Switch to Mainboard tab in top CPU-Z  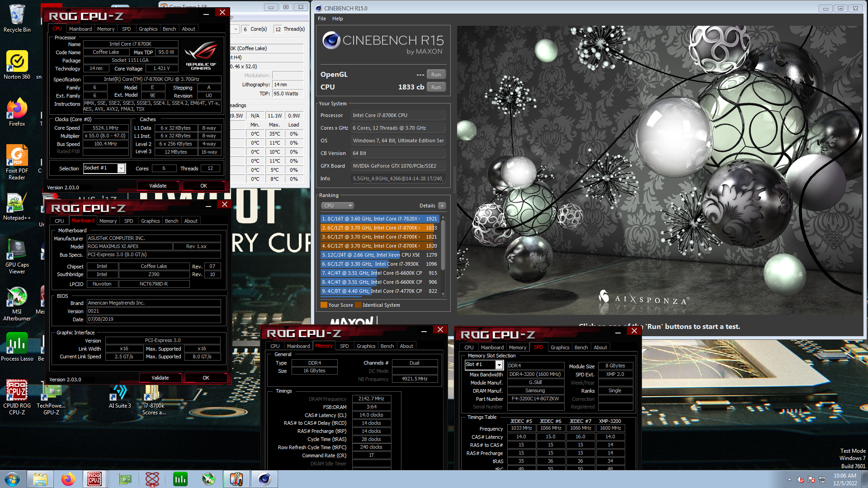tap(80, 29)
